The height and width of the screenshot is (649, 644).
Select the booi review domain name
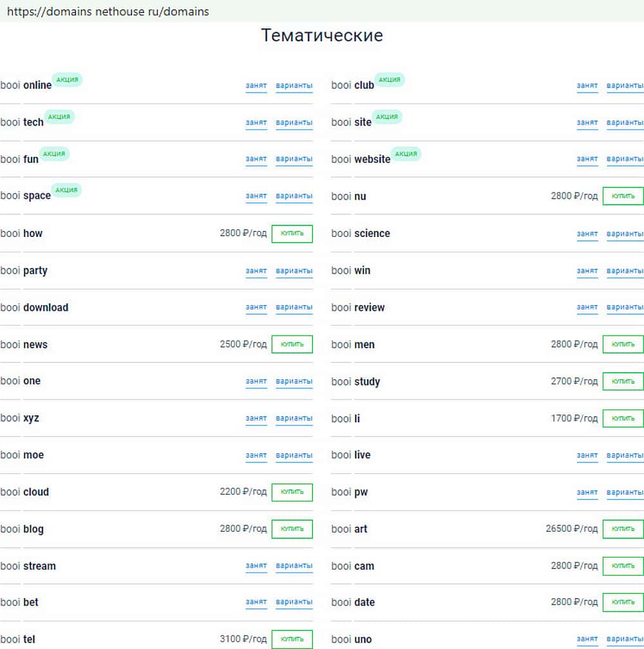click(x=358, y=308)
